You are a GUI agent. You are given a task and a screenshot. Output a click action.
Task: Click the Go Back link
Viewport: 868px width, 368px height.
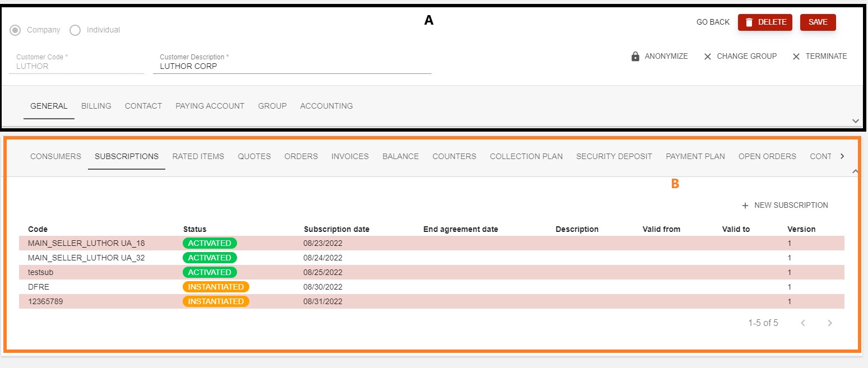tap(713, 22)
